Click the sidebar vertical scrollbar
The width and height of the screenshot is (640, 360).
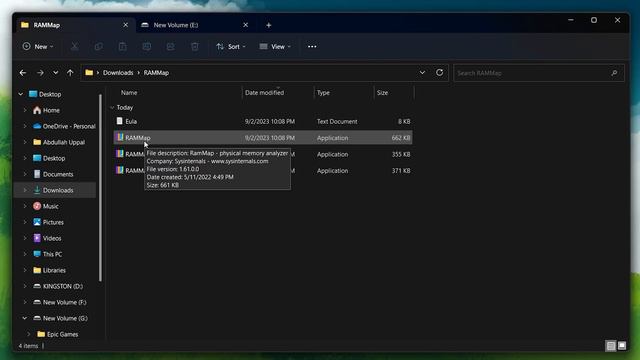(x=100, y=188)
